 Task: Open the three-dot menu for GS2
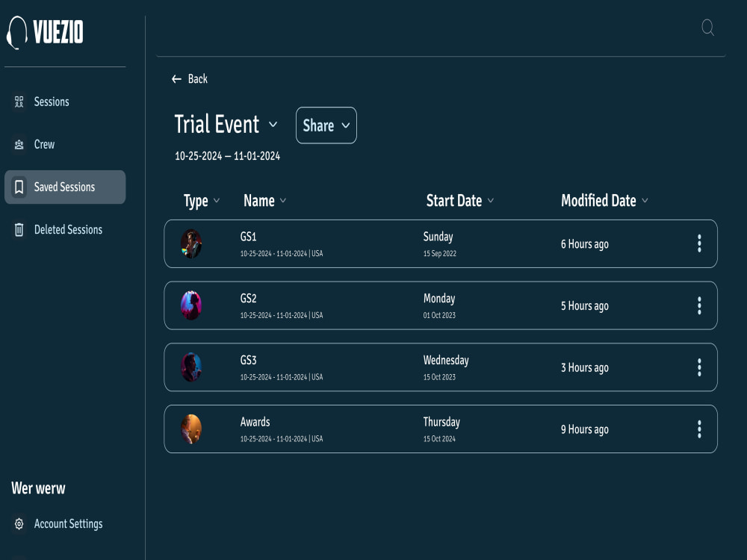click(x=699, y=305)
